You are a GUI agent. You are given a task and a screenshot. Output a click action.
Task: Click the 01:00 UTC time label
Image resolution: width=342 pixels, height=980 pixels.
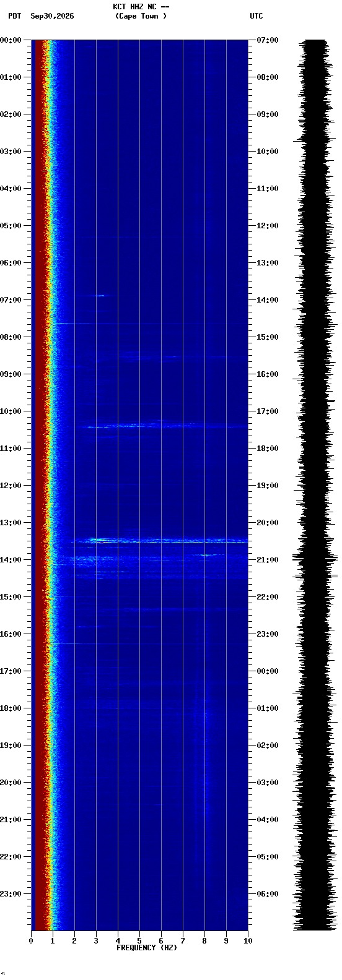click(x=268, y=708)
